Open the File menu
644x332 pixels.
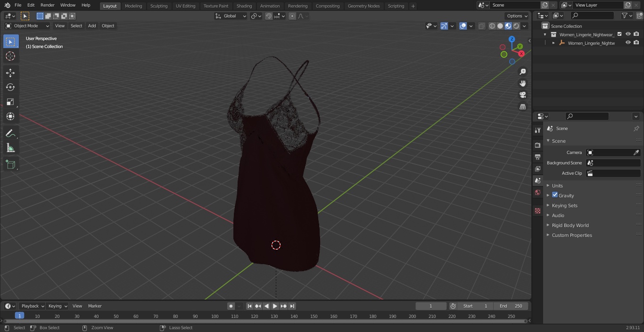click(x=17, y=5)
